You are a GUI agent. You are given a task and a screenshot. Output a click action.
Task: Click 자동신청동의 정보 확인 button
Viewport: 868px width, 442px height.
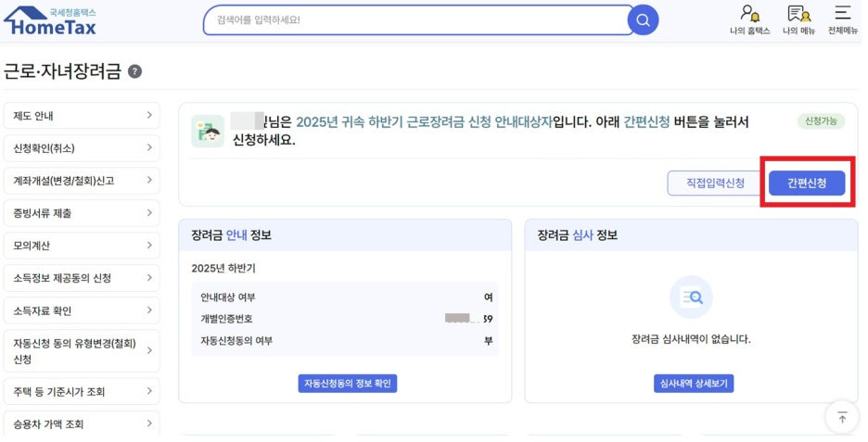(x=348, y=384)
